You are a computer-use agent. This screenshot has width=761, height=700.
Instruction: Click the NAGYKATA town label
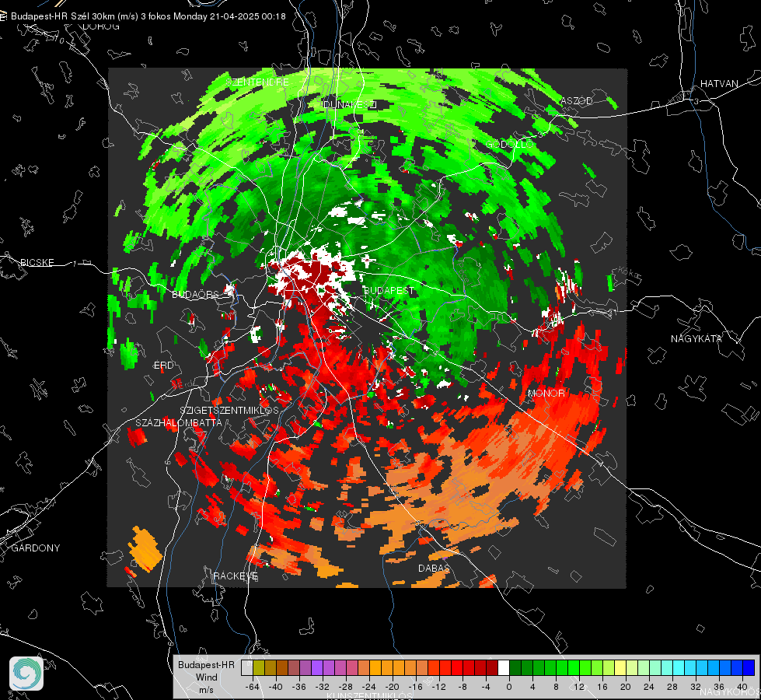(696, 339)
